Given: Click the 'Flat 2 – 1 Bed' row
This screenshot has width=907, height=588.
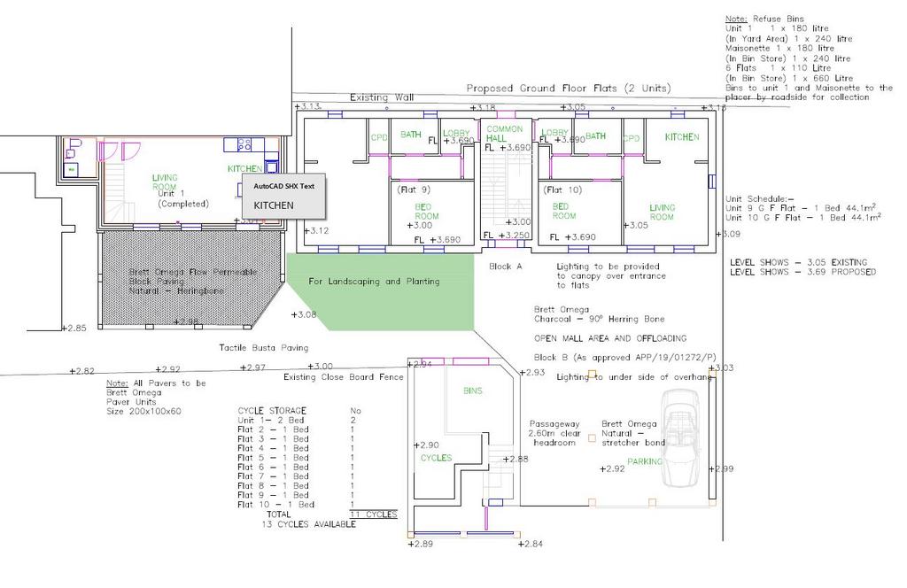Looking at the screenshot, I should pos(273,429).
